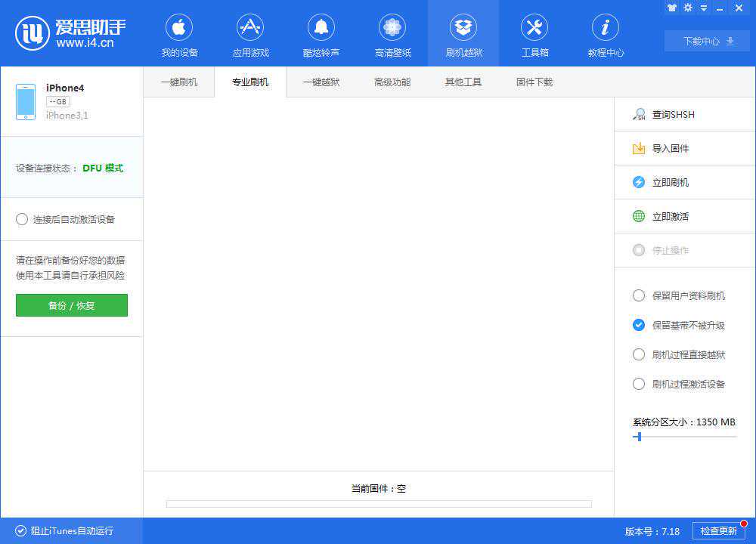Viewport: 756px width, 544px height.
Task: Open the download arrow dropdown near title bar
Action: (703, 8)
